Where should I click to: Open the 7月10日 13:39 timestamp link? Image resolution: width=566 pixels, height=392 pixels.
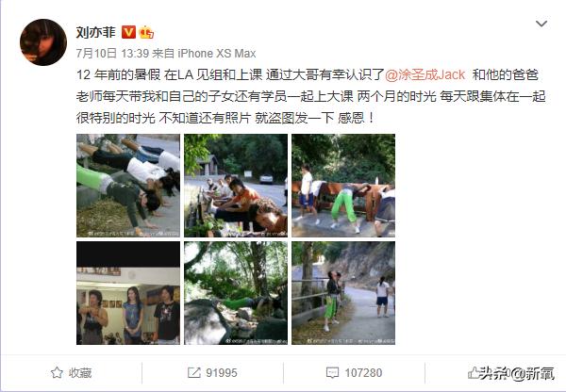[x=112, y=54]
